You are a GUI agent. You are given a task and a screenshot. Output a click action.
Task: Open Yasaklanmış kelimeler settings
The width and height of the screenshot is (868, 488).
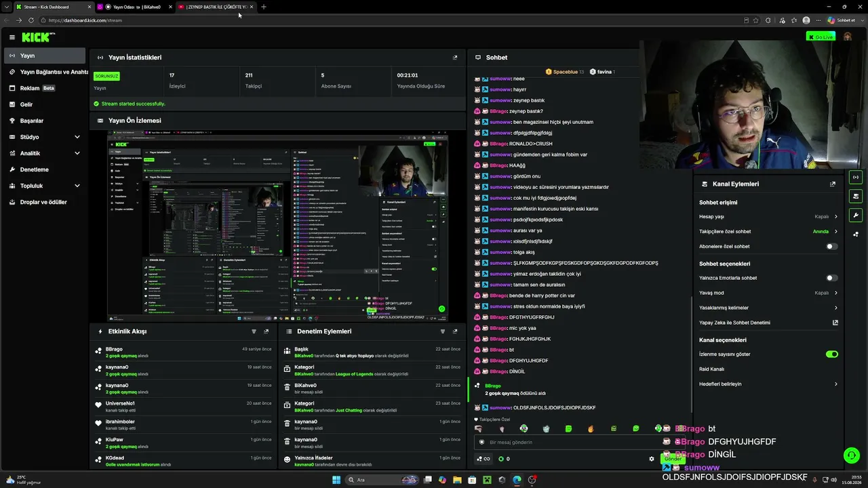(x=768, y=308)
